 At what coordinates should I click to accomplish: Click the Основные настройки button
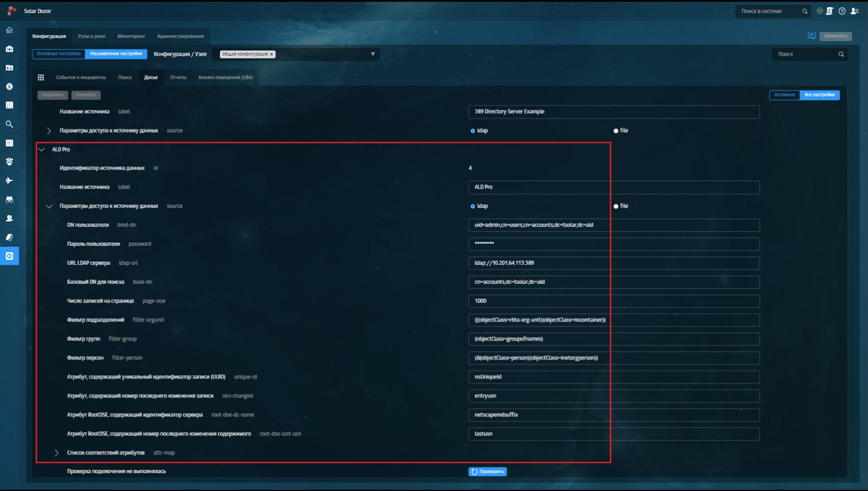tap(59, 54)
